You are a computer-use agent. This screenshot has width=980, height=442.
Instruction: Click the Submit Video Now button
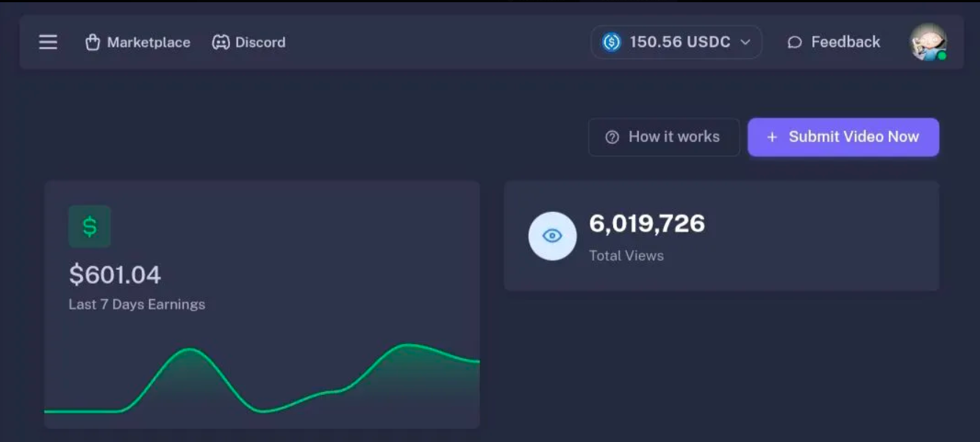(843, 137)
